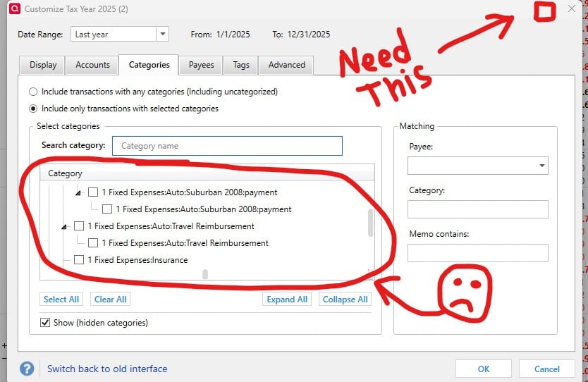Select child row '1 Fixed Expenses:Auto:Travel Reimbursement'
Viewport: 588px width, 382px height.
[185, 243]
